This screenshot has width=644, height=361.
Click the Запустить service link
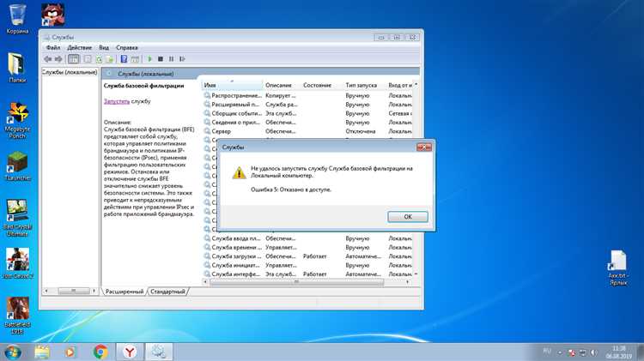pos(117,101)
